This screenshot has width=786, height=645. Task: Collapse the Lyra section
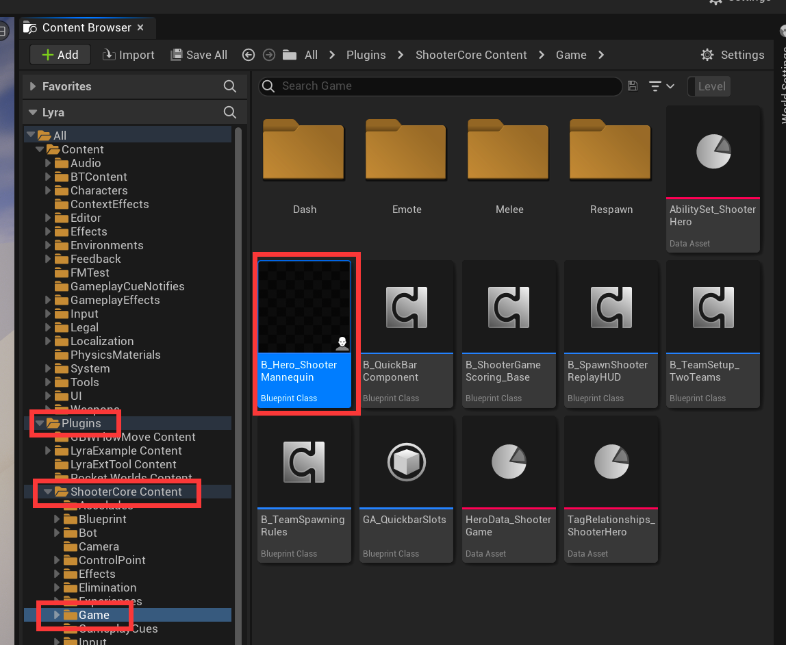(x=33, y=112)
